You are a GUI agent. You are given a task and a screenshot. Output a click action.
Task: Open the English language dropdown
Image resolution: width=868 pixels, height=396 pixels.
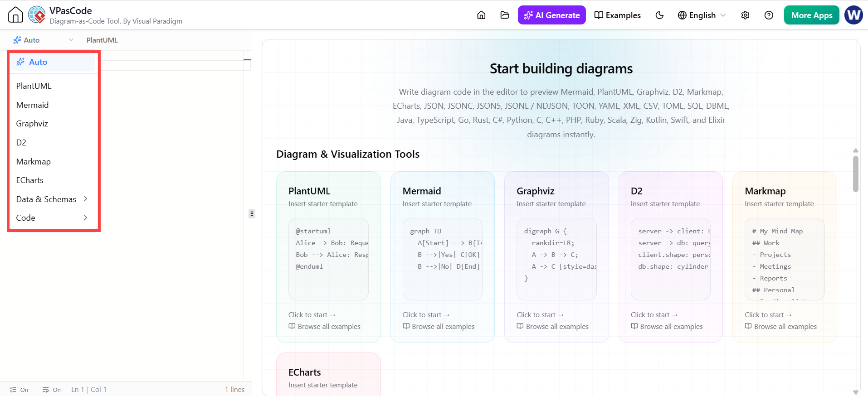pos(702,15)
